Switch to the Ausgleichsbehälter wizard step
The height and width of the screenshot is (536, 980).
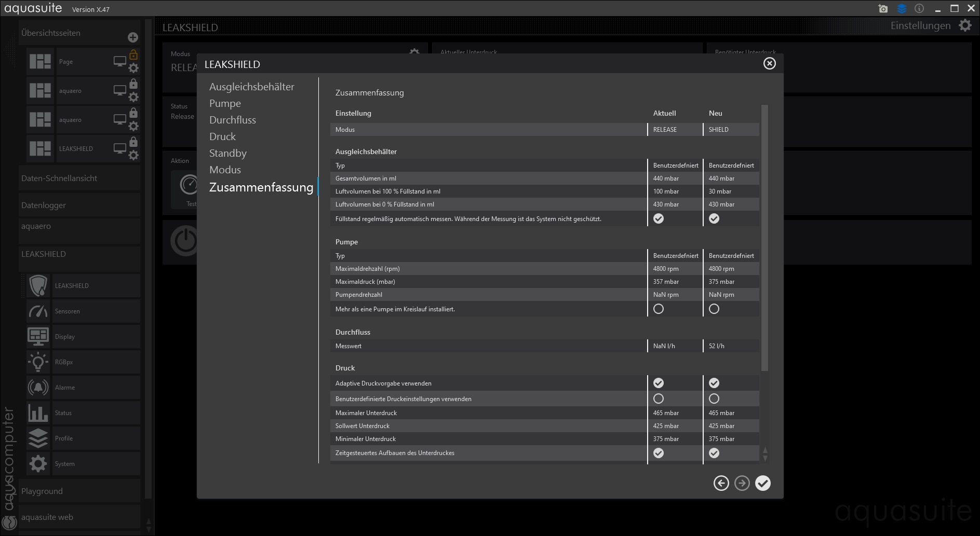tap(251, 87)
